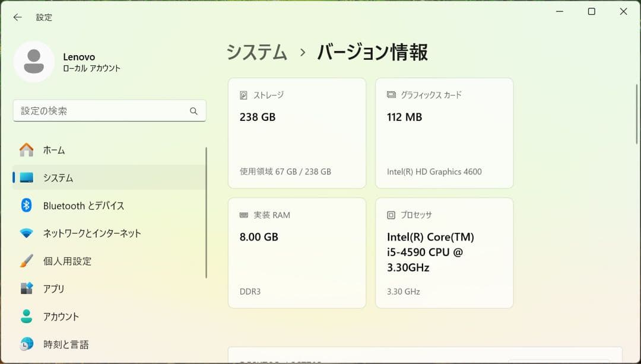Open Apps via the アプリ grid icon

[x=27, y=289]
